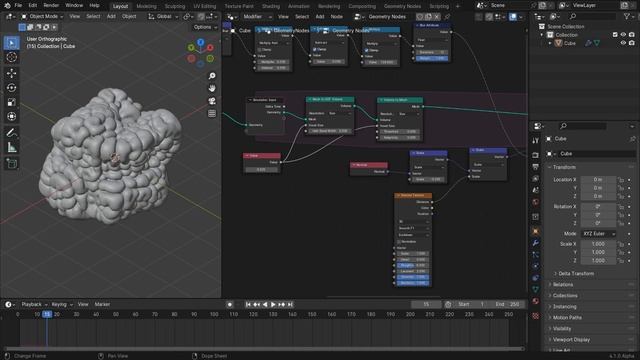
Task: Switch orthographic/perspective with grid icon
Action: [212, 113]
